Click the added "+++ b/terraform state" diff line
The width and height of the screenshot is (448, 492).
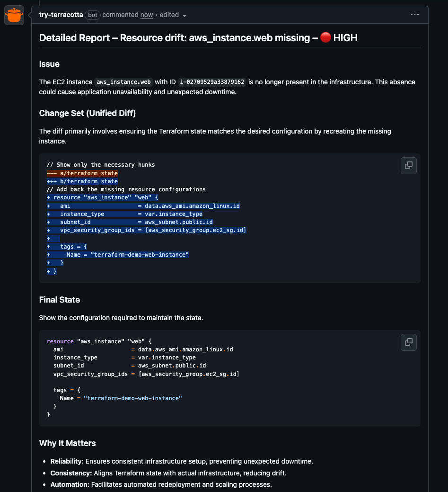click(x=82, y=181)
